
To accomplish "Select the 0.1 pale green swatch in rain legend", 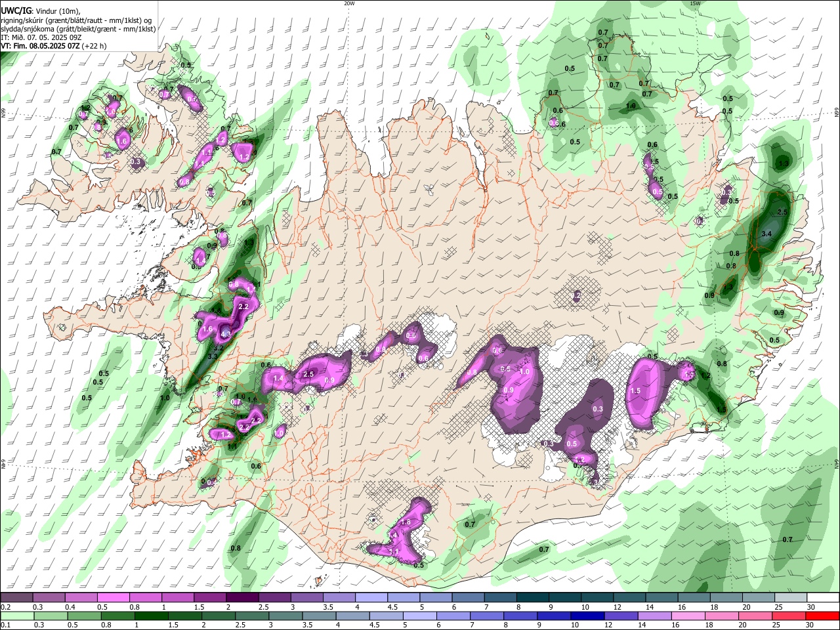I will pyautogui.click(x=16, y=616).
